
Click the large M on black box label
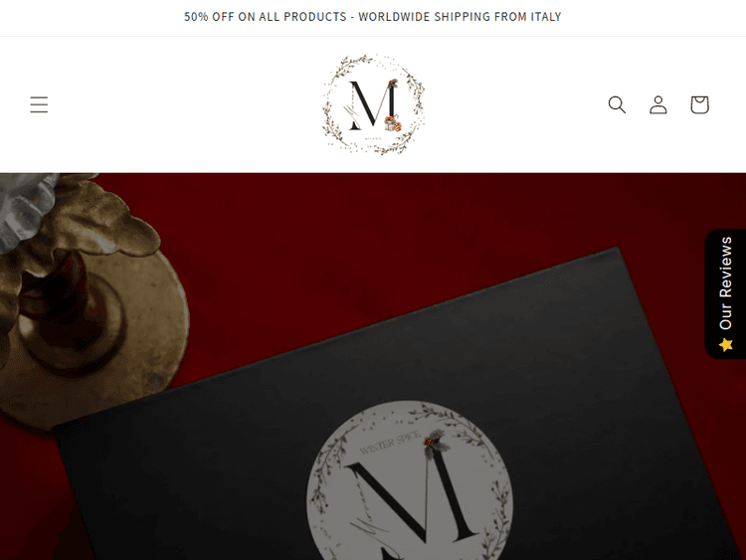coord(412,502)
